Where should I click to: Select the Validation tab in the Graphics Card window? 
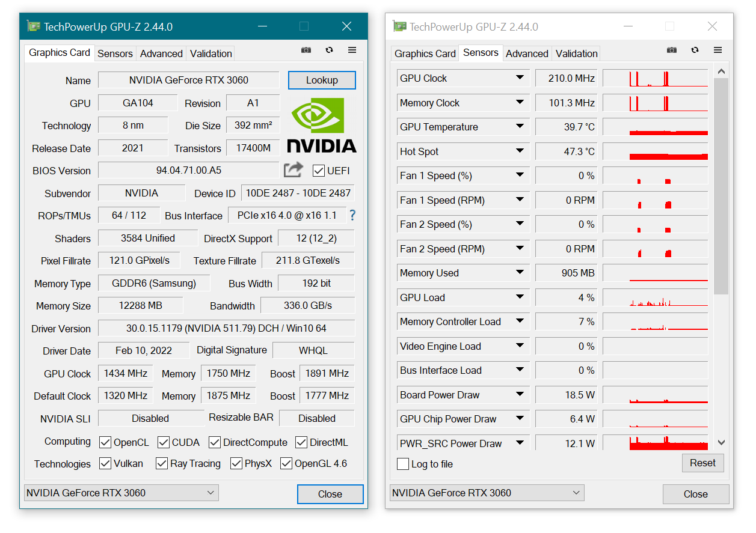pos(211,53)
